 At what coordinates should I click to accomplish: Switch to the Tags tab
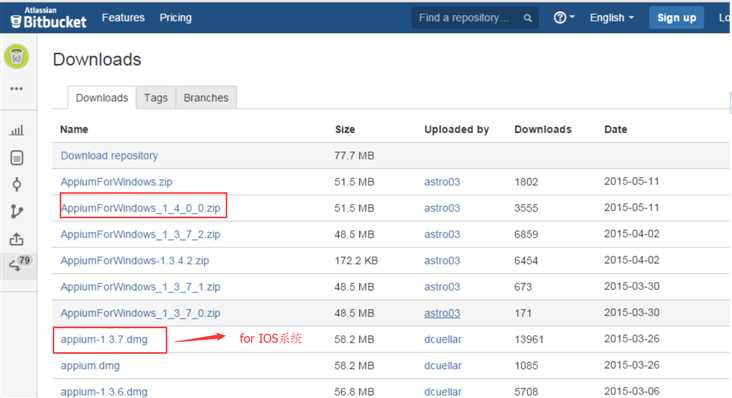click(x=155, y=98)
